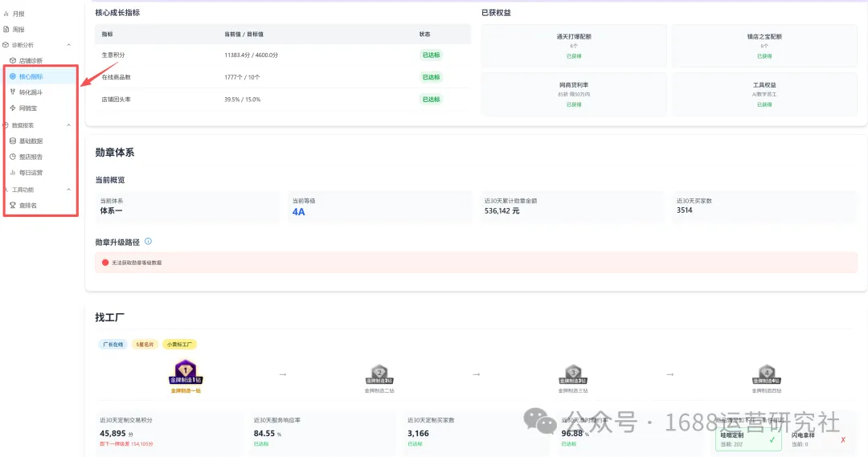Click 已达标 badge in 生意积分 row
Screen dimensions: 868x457
tap(432, 55)
